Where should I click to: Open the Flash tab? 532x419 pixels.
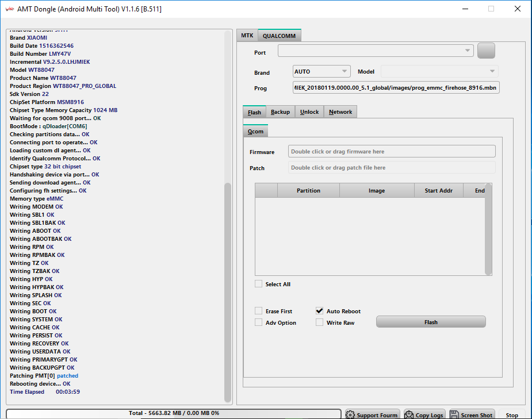[x=254, y=112]
